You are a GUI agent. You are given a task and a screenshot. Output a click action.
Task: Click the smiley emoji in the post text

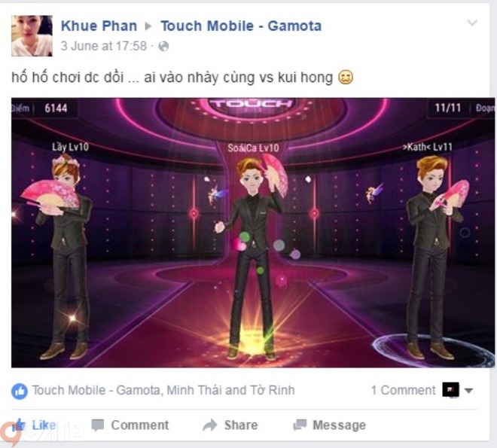pyautogui.click(x=346, y=78)
